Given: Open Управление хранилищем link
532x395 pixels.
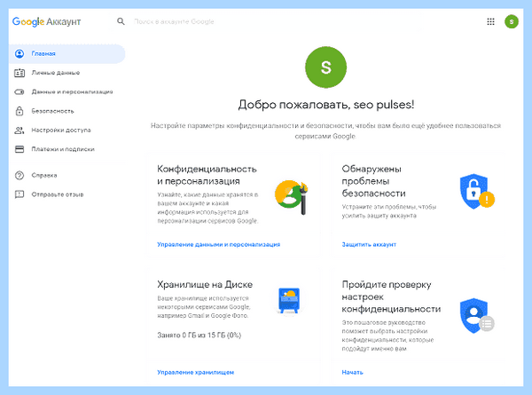Looking at the screenshot, I should point(195,372).
